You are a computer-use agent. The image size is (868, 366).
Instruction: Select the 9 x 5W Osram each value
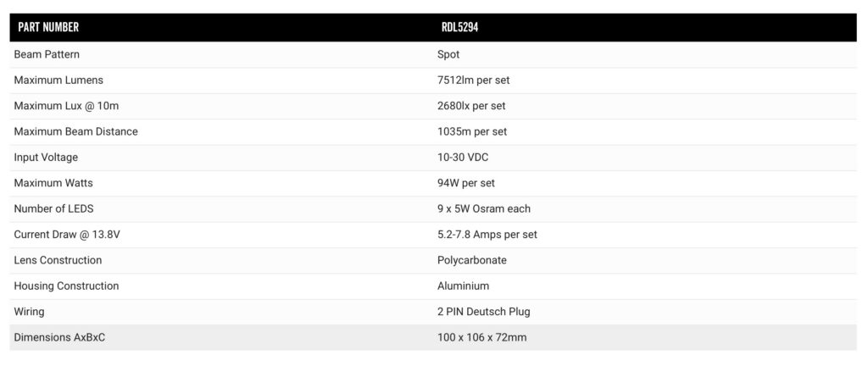pyautogui.click(x=484, y=209)
